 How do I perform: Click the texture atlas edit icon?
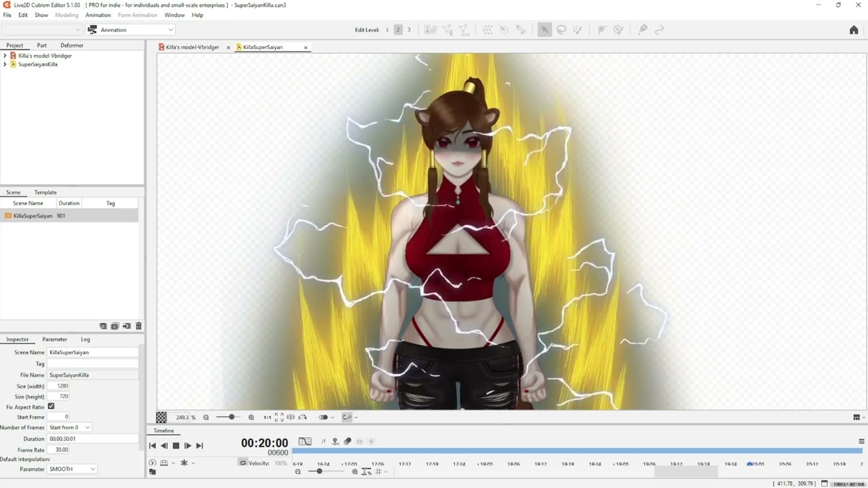coord(431,30)
